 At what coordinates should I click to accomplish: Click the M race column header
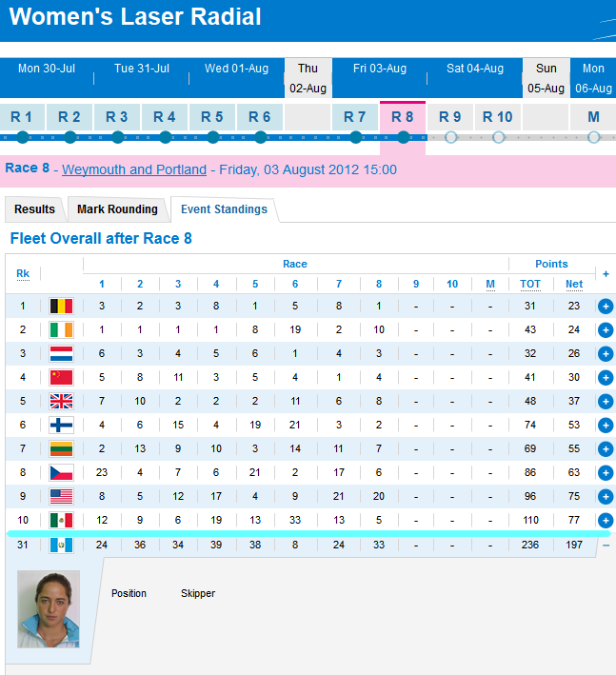coord(490,284)
